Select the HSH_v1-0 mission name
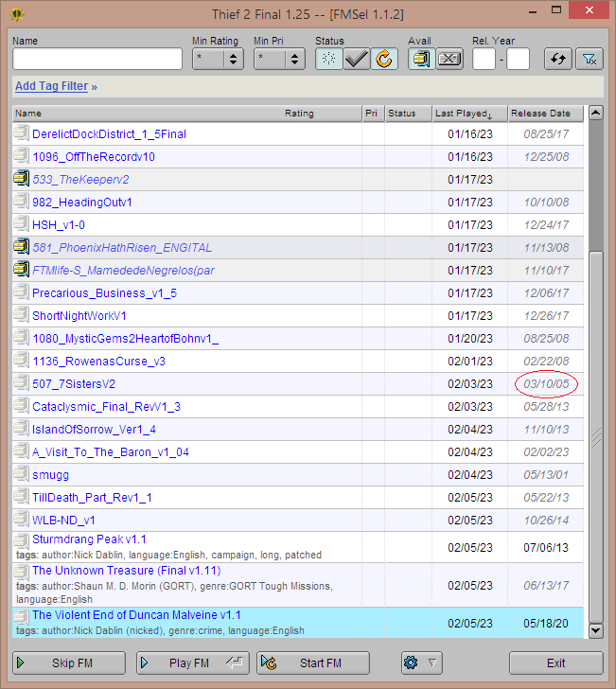Screen dimensions: 616x689 [x=59, y=225]
